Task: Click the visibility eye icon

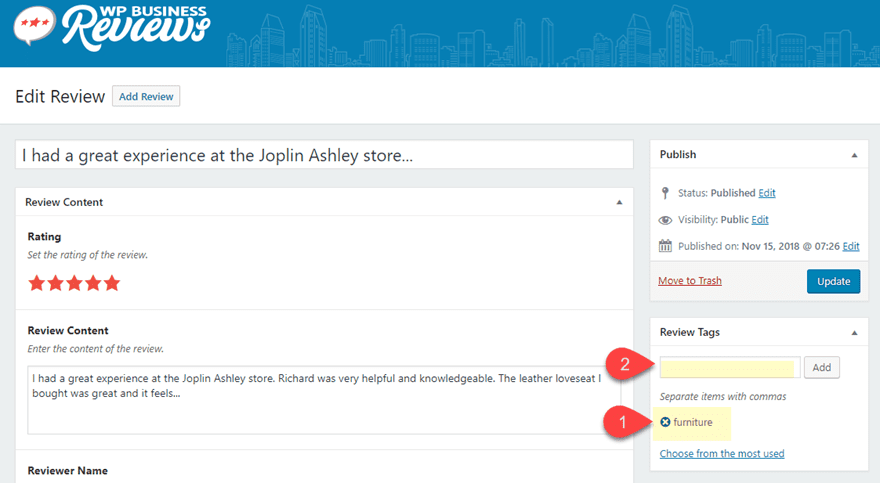Action: pyautogui.click(x=665, y=220)
